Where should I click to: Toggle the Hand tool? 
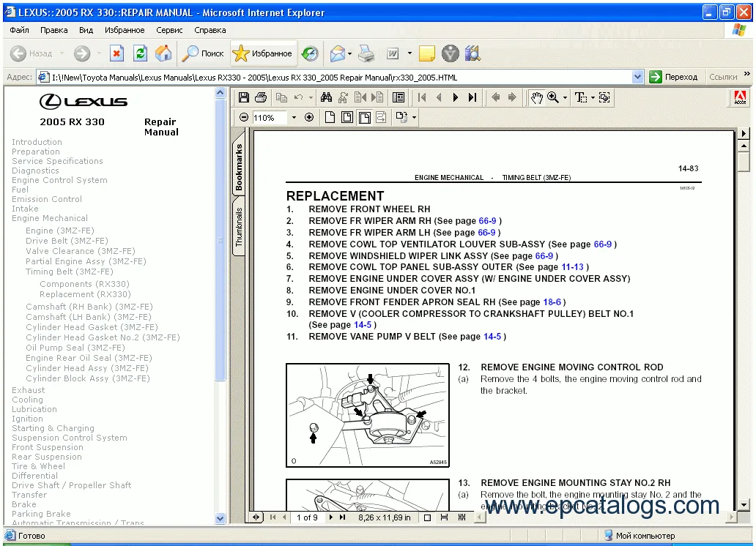click(537, 98)
